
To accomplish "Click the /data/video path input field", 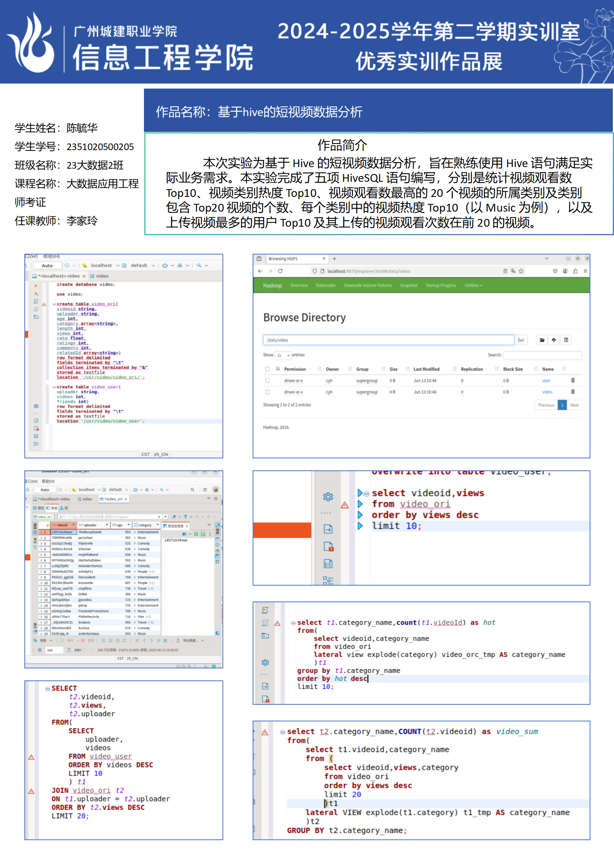I will pos(388,340).
